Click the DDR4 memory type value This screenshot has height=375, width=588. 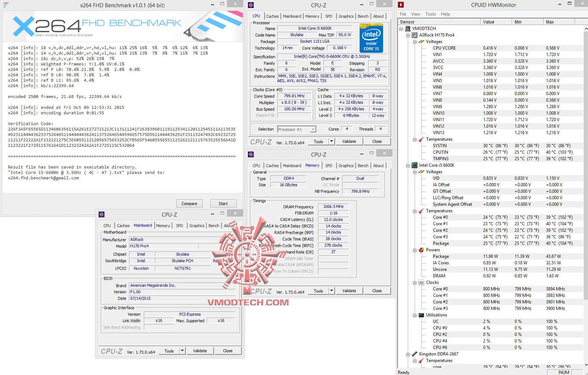(x=288, y=178)
